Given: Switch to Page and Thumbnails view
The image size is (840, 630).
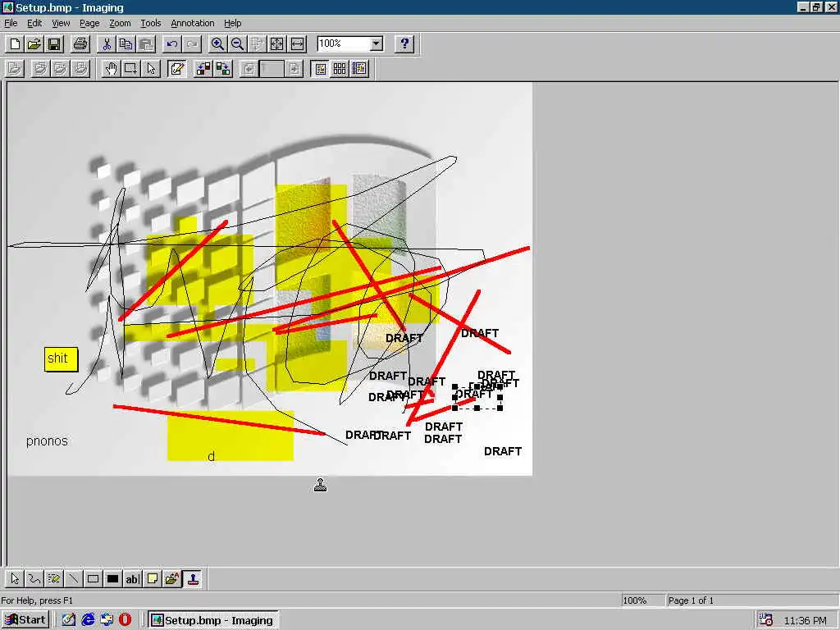Looking at the screenshot, I should (x=359, y=69).
